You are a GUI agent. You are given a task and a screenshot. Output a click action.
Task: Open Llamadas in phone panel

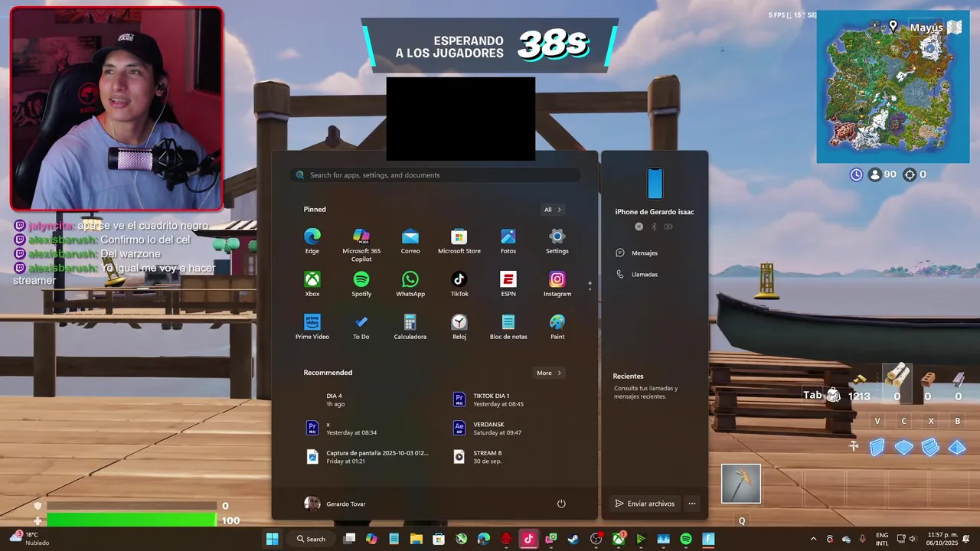coord(637,274)
